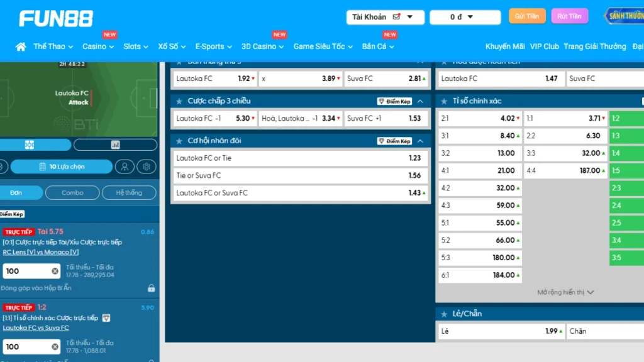Screen dimensions: 644x362
Task: Pick Lautoka FC or Tie at 1.23
Action: pos(300,158)
